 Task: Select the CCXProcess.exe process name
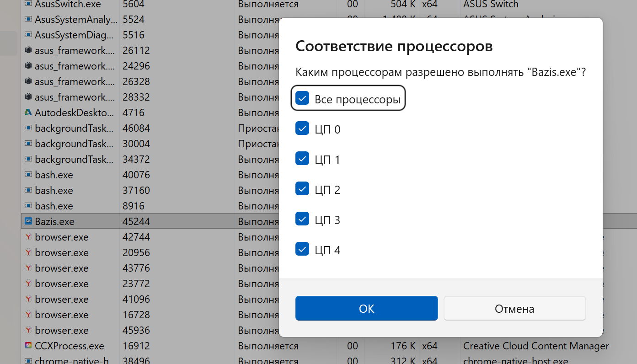(x=70, y=346)
